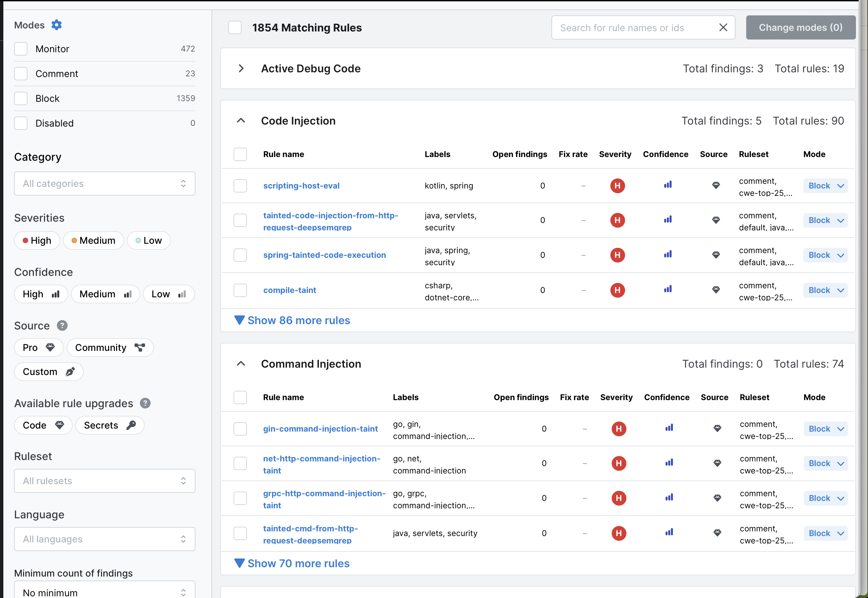
Task: Click High severity icon for scripting-host-eval
Action: [617, 186]
